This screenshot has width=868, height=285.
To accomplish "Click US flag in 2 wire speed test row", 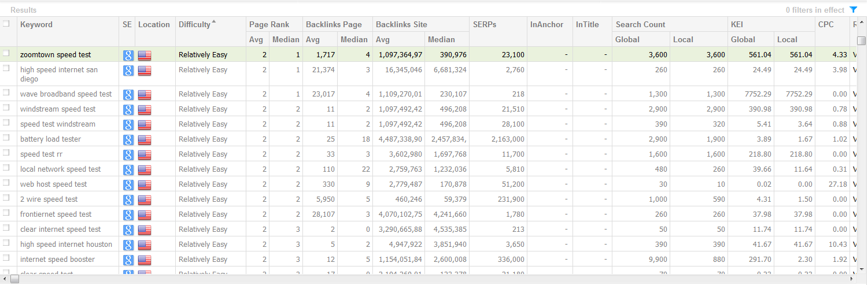I will tap(145, 200).
